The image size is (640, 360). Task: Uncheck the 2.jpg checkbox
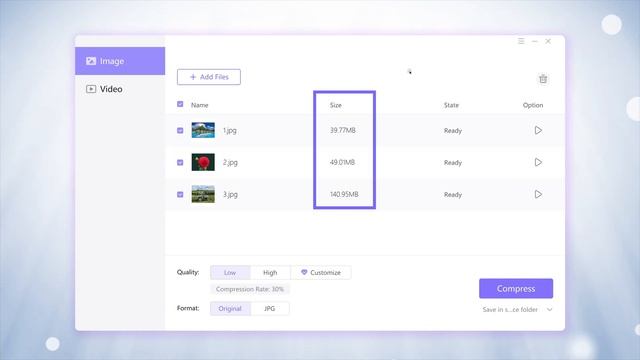180,162
